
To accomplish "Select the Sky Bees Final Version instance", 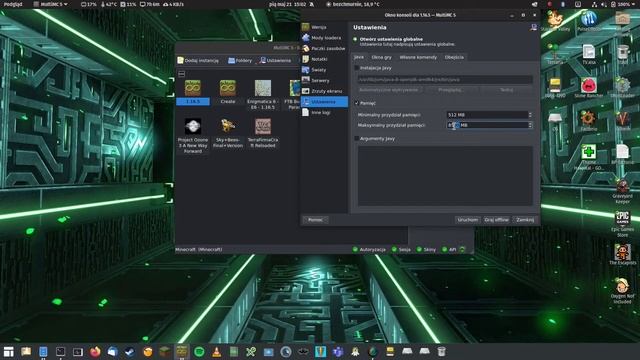I will tap(228, 133).
